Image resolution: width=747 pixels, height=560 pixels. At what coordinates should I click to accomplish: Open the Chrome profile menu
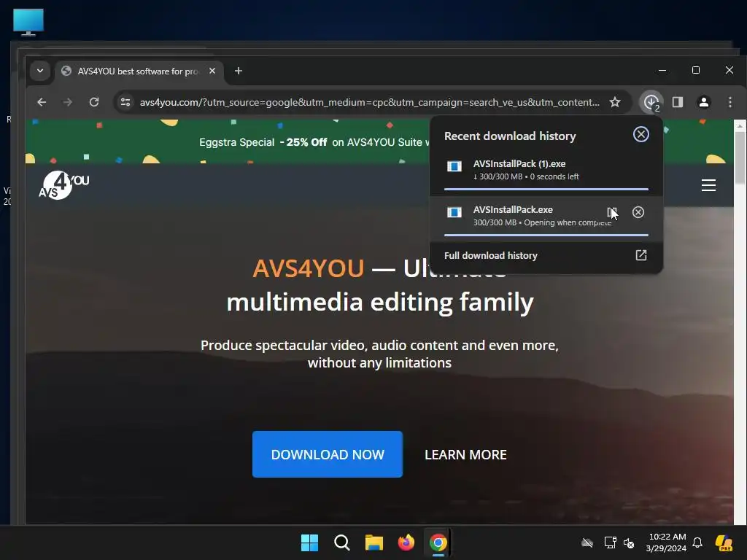pos(704,102)
